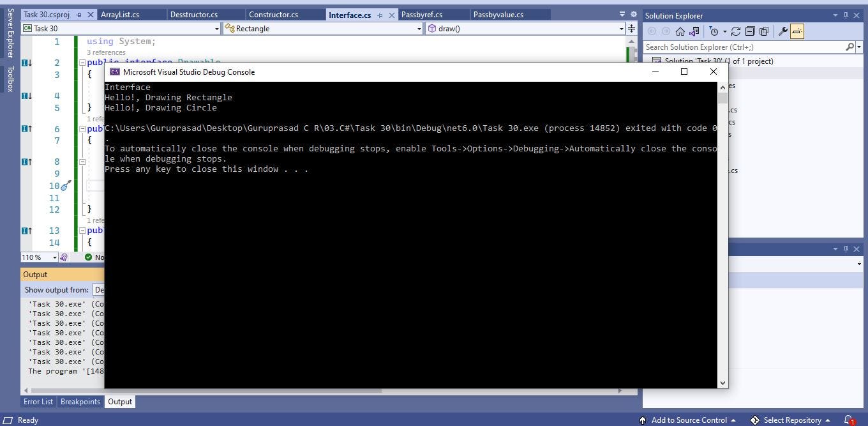868x426 pixels.
Task: Click the Solution Explorer back arrow
Action: tap(652, 31)
